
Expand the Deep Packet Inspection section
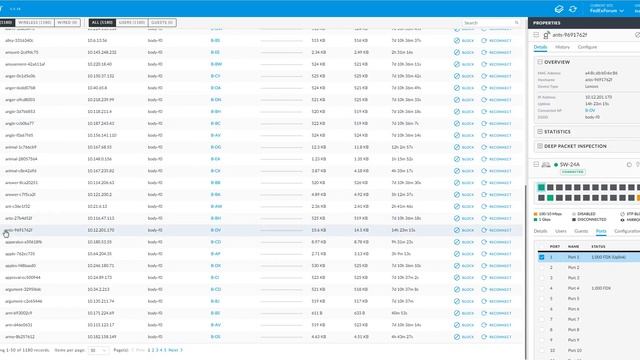click(x=540, y=146)
